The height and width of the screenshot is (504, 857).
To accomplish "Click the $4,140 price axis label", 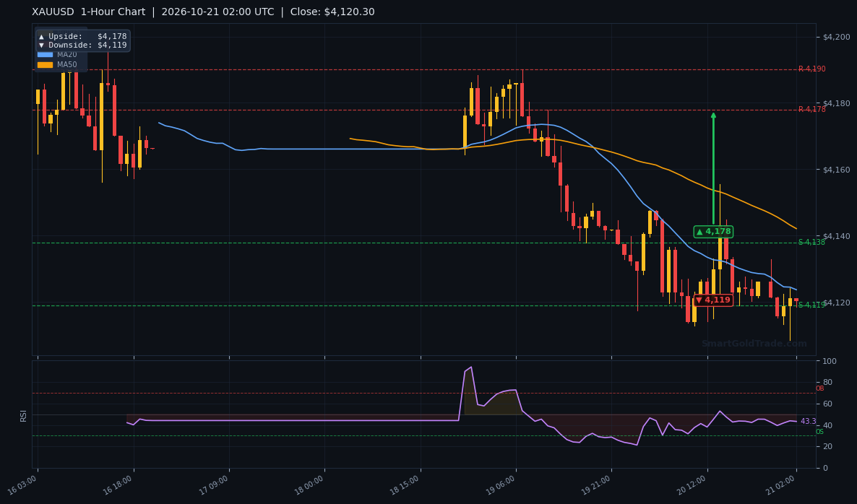I will coord(836,236).
